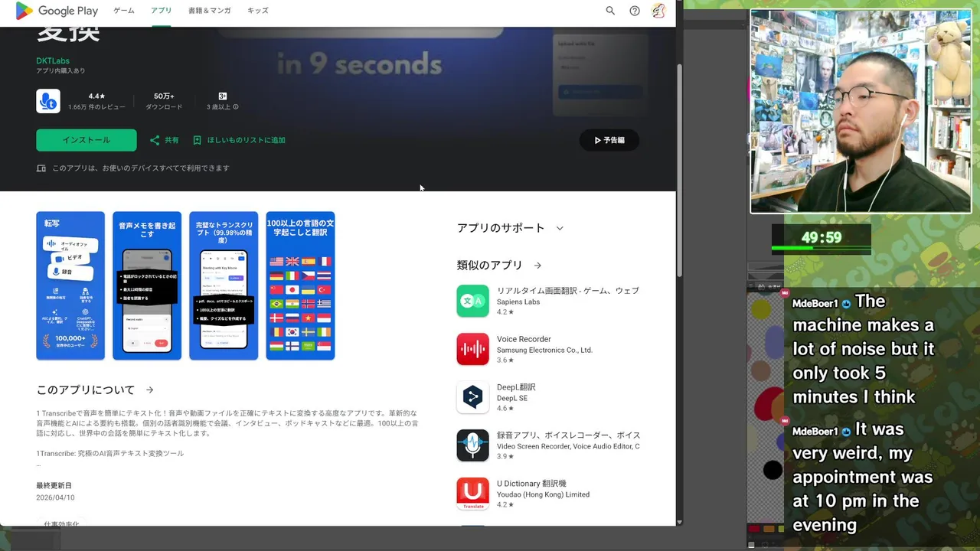
Task: Open the account profile avatar
Action: coord(658,11)
